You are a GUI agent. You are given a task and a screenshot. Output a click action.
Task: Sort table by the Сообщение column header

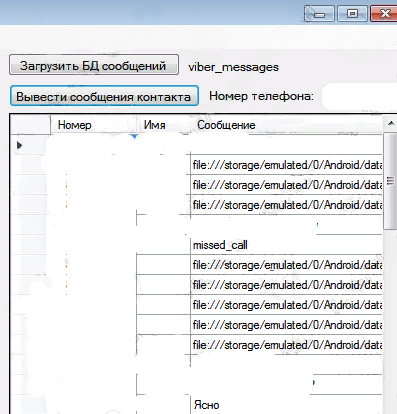click(226, 125)
